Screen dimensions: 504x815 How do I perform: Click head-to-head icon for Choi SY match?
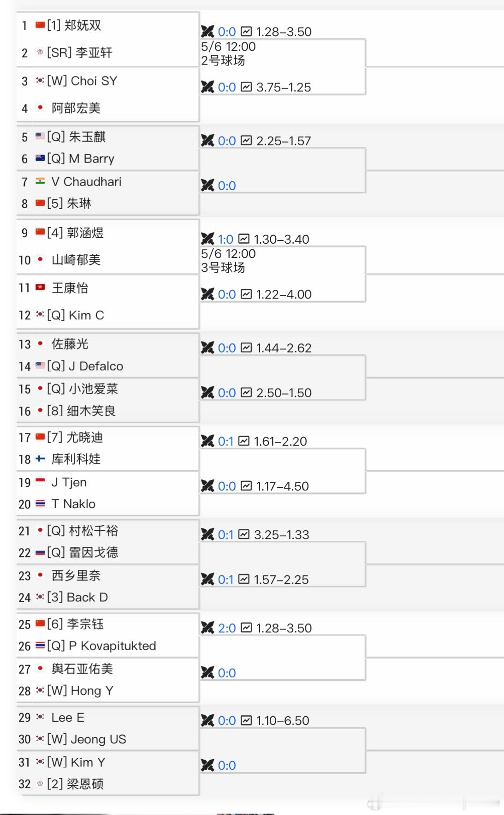coord(208,87)
